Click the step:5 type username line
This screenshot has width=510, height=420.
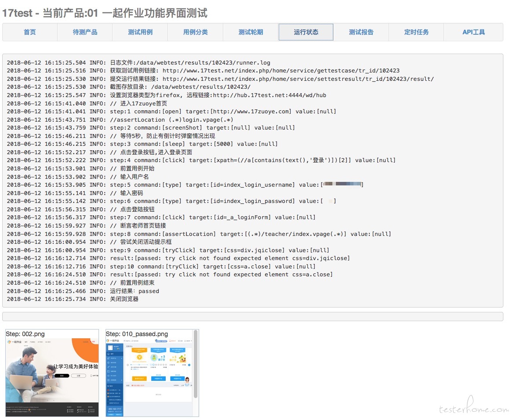click(185, 185)
